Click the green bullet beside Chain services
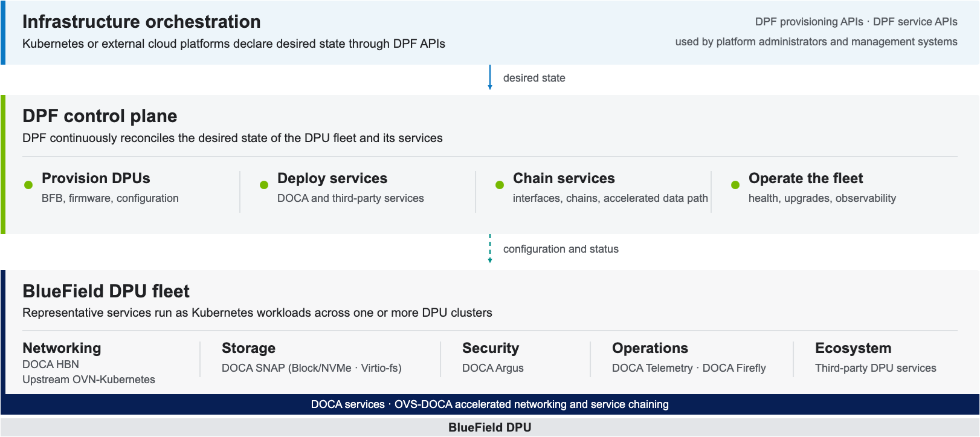This screenshot has width=980, height=437. (500, 185)
